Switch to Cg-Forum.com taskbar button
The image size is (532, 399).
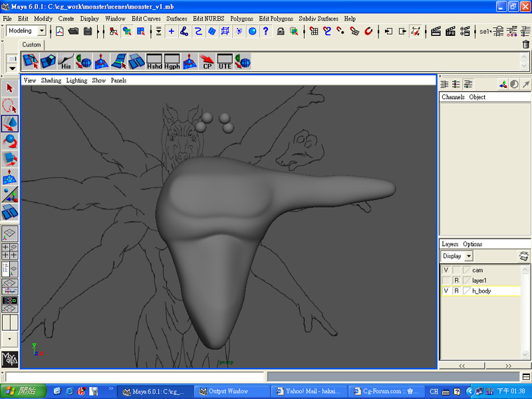pyautogui.click(x=386, y=391)
